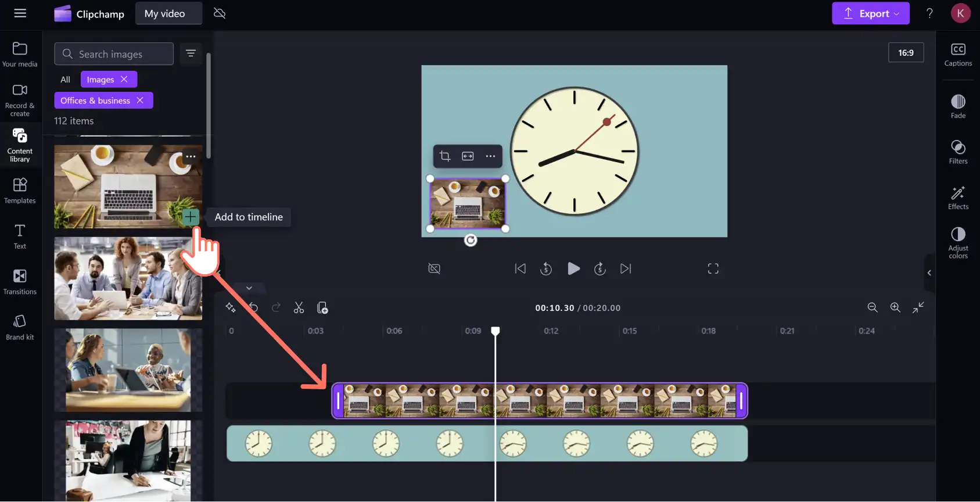Screen dimensions: 980x502
Task: Open the Effects panel
Action: 958,198
